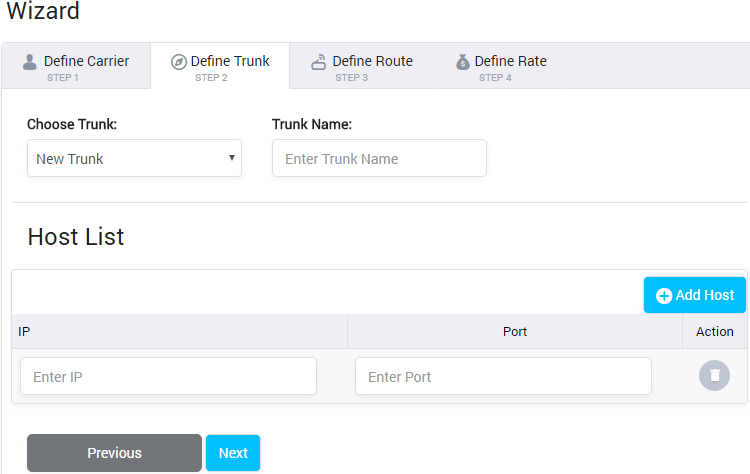Open the Define Route step tab

click(x=361, y=66)
